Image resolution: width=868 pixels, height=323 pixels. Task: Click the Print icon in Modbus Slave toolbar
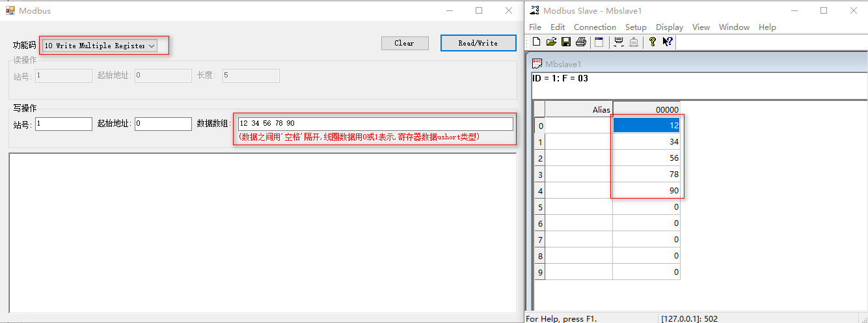[x=581, y=42]
